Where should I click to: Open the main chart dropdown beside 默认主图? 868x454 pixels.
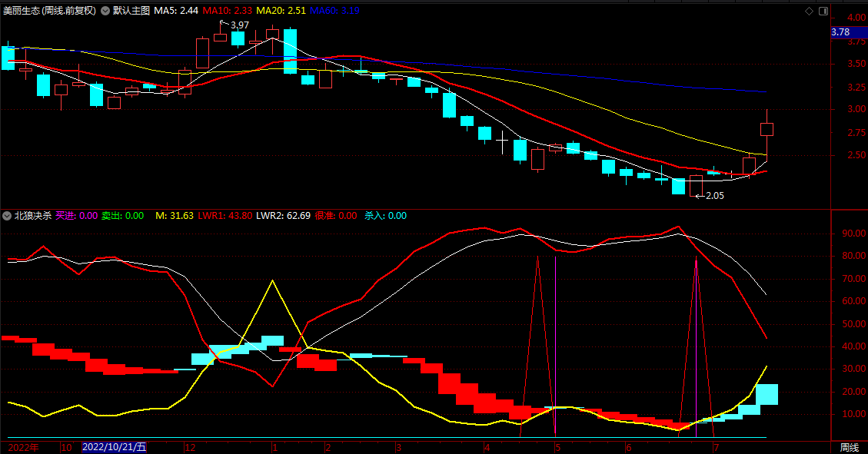(x=105, y=11)
